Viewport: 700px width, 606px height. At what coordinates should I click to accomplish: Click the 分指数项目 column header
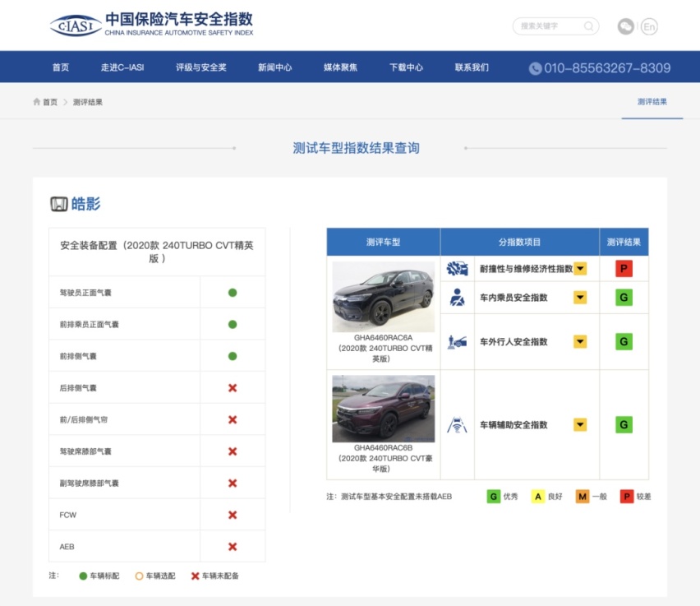[519, 242]
